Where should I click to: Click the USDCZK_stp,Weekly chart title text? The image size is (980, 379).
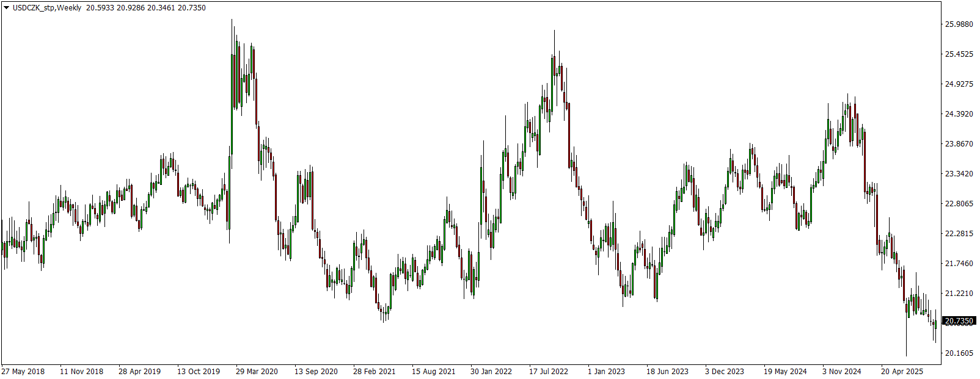tap(47, 8)
